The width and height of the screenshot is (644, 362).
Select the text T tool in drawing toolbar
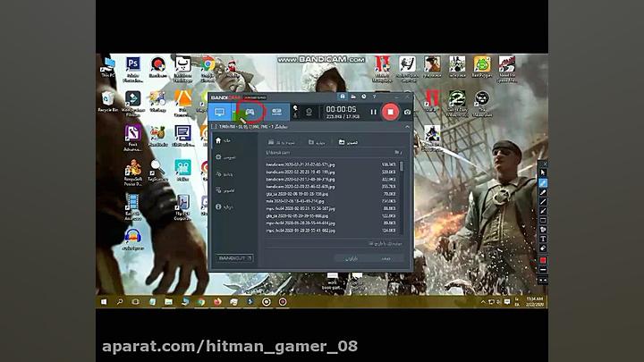click(543, 239)
